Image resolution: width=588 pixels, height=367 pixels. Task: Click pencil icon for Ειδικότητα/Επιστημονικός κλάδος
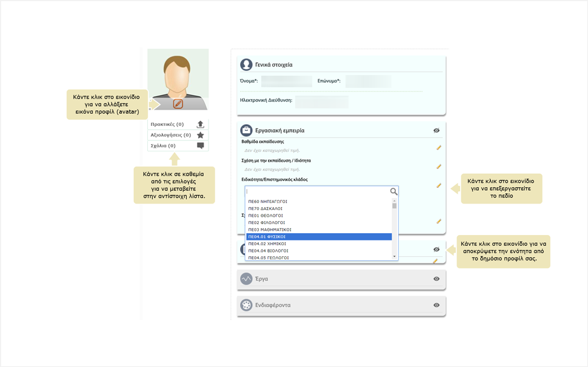439,186
